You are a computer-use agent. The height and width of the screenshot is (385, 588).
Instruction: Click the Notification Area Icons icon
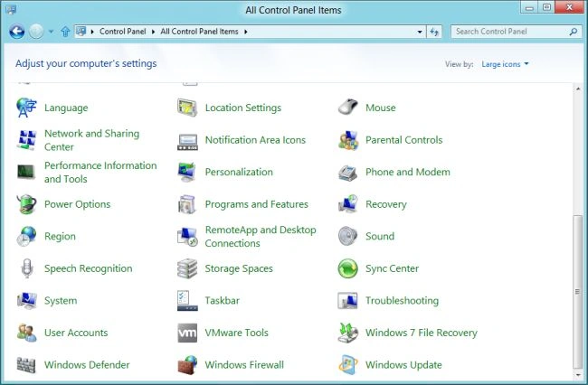[187, 142]
